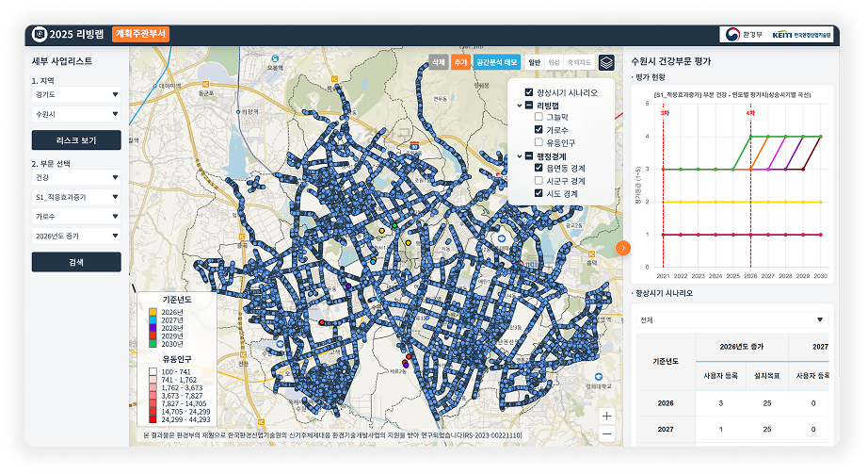Click the KEITI logo in header

800,34
